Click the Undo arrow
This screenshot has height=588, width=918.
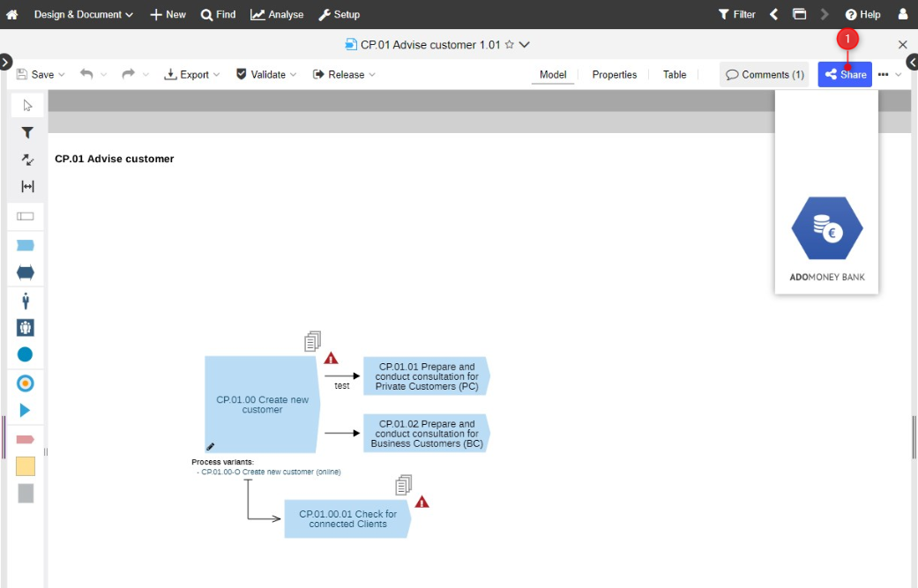[x=86, y=74]
